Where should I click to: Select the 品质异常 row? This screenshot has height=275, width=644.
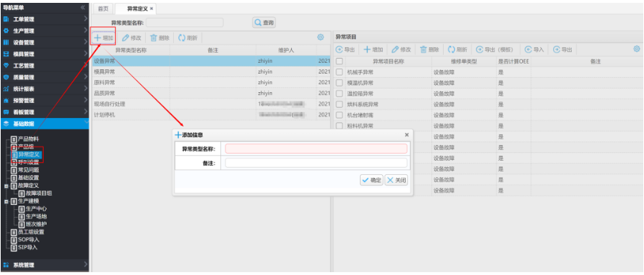coord(211,93)
